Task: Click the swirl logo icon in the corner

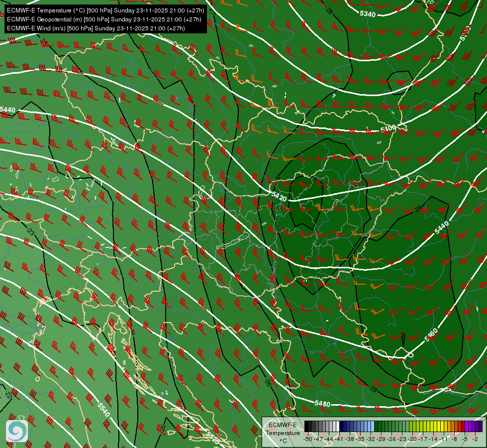Action: pyautogui.click(x=17, y=431)
